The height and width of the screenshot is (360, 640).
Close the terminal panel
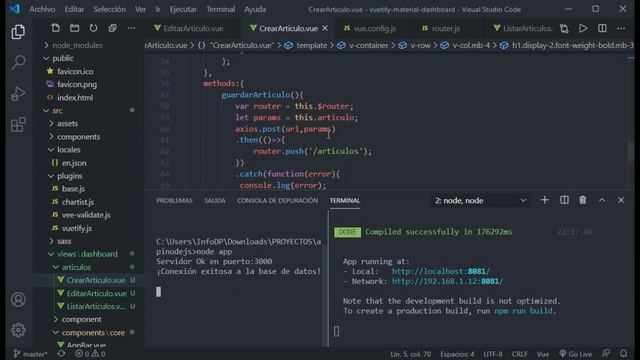(621, 200)
